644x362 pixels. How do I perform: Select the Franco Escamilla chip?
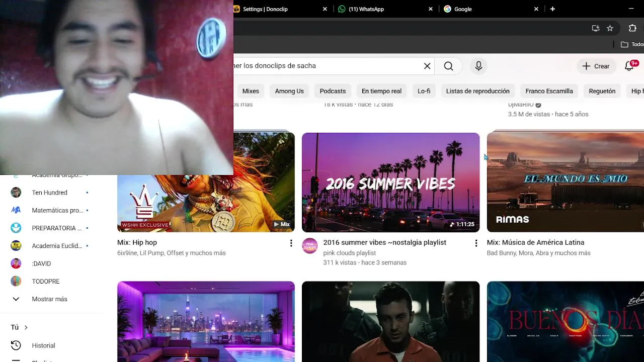(x=549, y=91)
